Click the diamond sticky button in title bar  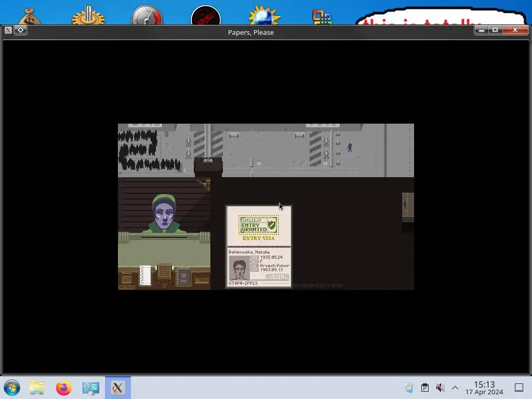20,30
